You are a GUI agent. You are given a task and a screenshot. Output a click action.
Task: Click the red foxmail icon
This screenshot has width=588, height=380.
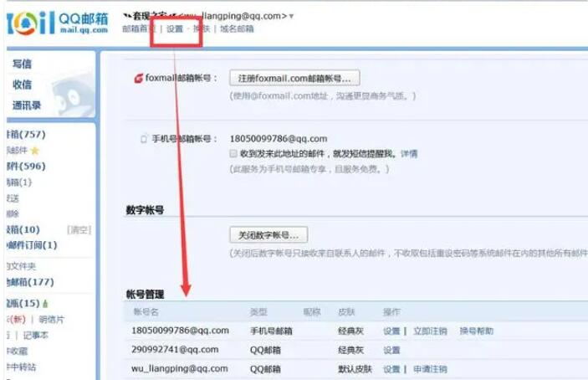click(x=139, y=79)
